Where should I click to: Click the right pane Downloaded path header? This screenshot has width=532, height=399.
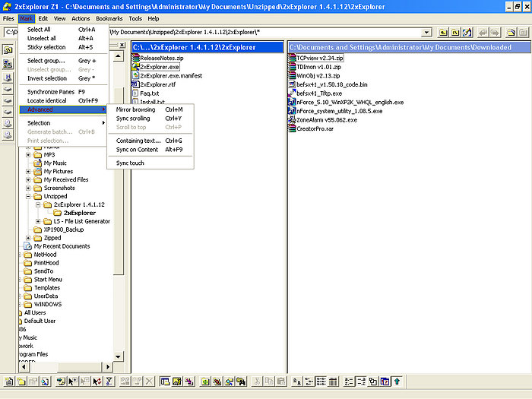point(410,47)
